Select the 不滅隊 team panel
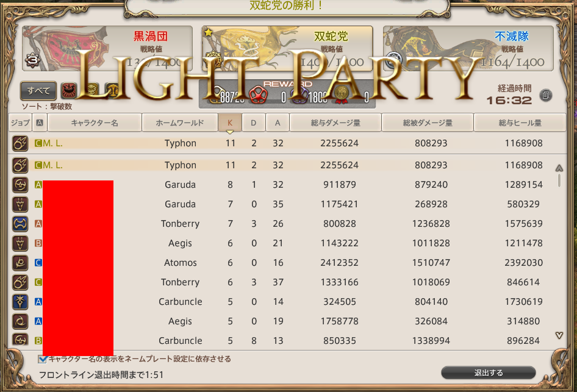 (x=468, y=48)
